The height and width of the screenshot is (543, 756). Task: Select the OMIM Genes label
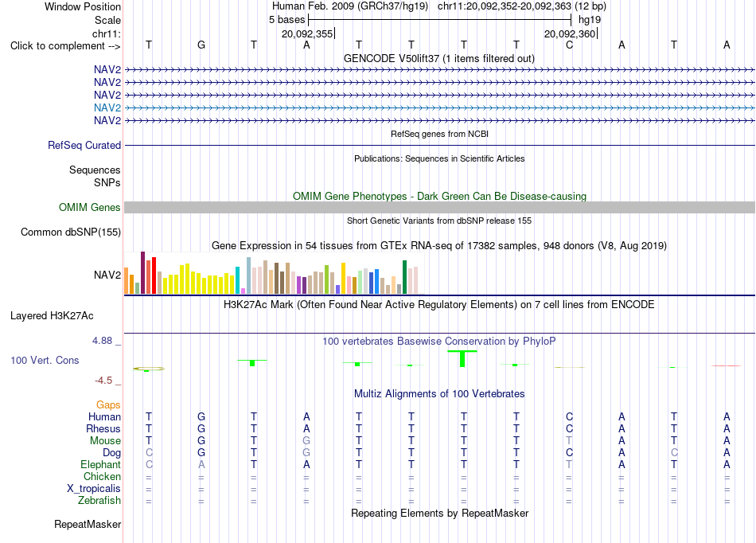pyautogui.click(x=90, y=207)
